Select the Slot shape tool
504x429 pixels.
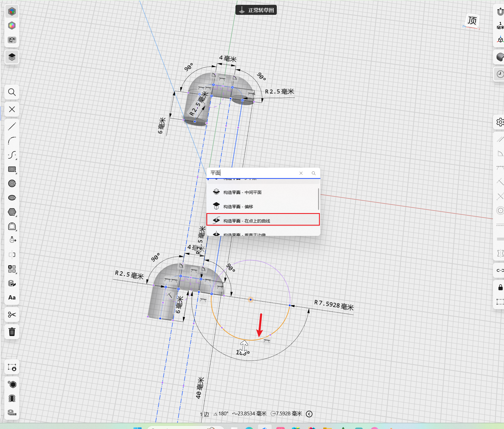[12, 226]
